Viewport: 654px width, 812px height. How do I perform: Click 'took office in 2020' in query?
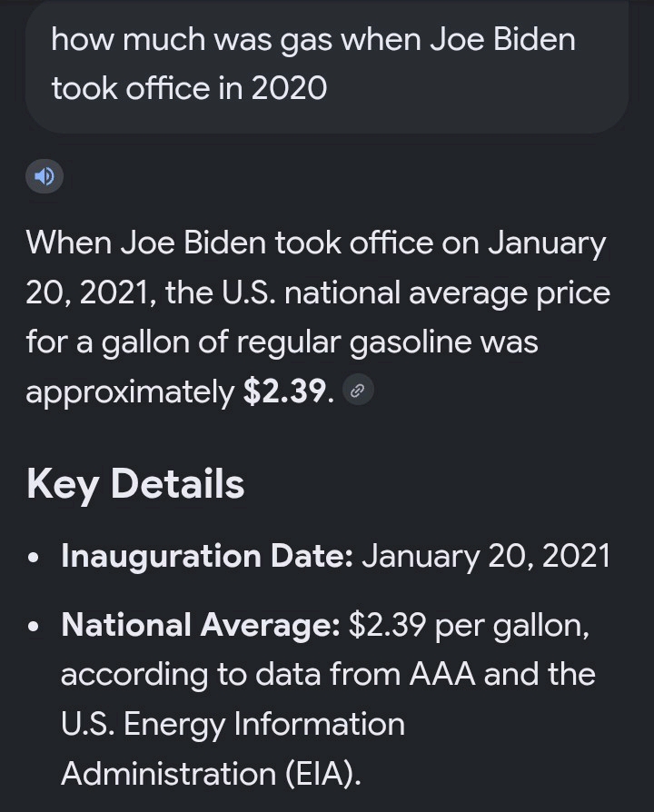click(189, 87)
